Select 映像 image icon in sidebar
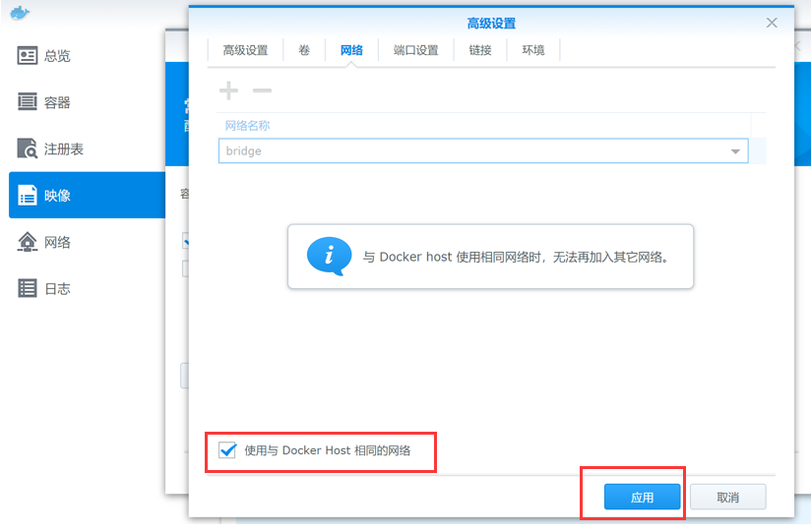Screen dimensions: 811x532 pyautogui.click(x=28, y=196)
